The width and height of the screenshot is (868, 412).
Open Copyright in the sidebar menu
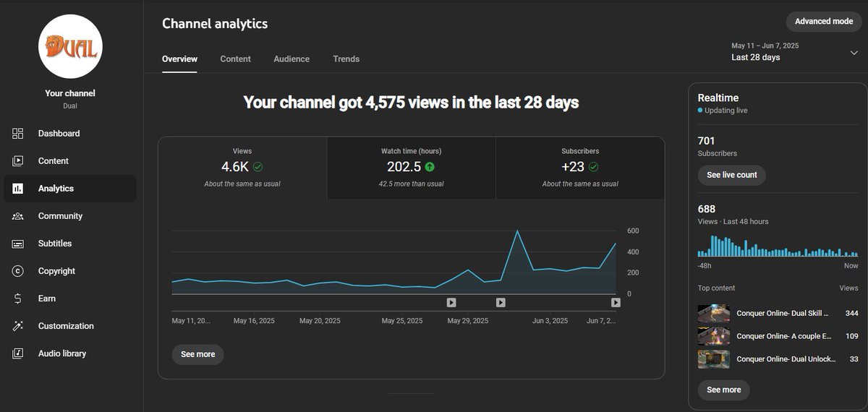69,271
